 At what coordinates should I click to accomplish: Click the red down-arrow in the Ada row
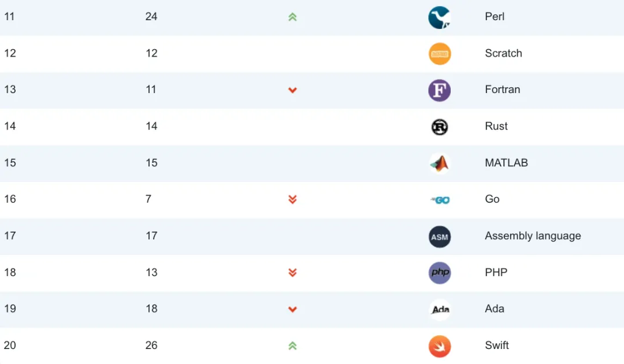pos(292,309)
